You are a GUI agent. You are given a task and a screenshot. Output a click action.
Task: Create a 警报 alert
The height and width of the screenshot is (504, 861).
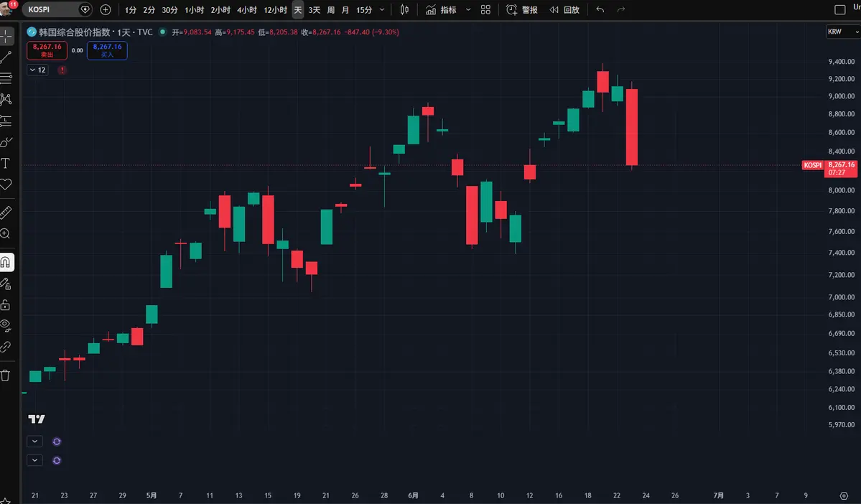click(521, 10)
